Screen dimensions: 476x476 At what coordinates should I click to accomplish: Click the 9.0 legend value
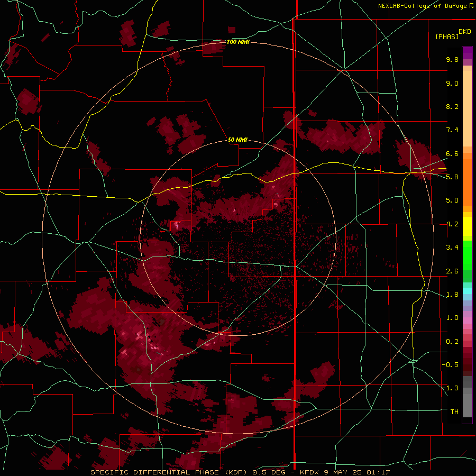(452, 83)
